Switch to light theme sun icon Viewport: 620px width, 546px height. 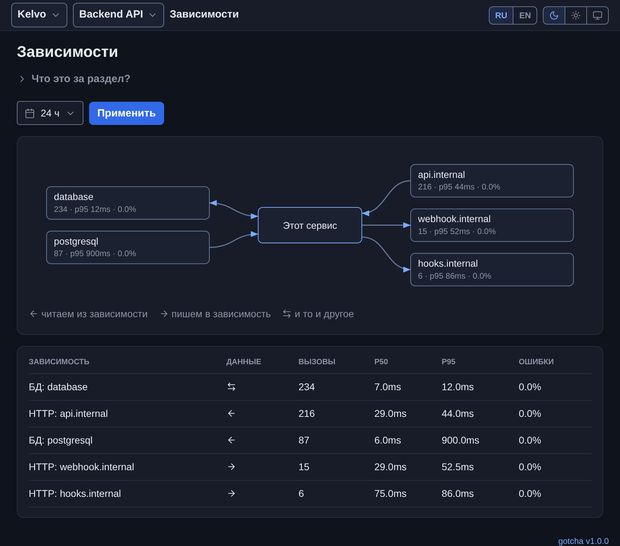point(576,15)
